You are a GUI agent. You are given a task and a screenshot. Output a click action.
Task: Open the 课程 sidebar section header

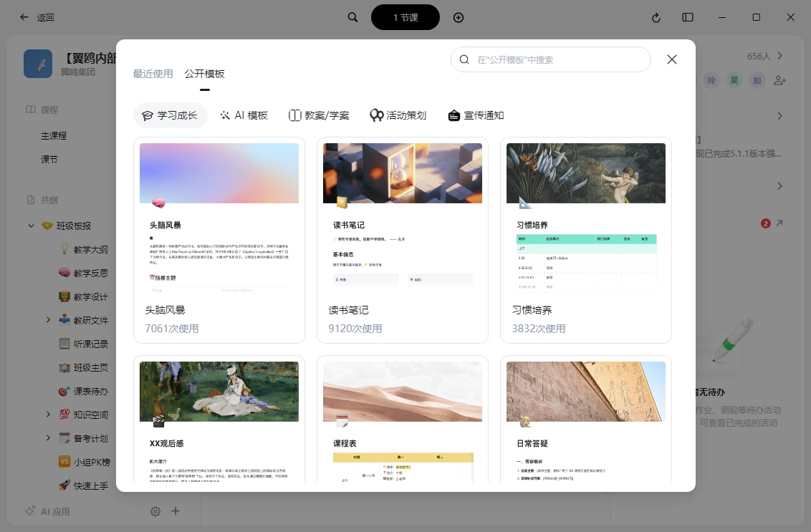pos(42,110)
